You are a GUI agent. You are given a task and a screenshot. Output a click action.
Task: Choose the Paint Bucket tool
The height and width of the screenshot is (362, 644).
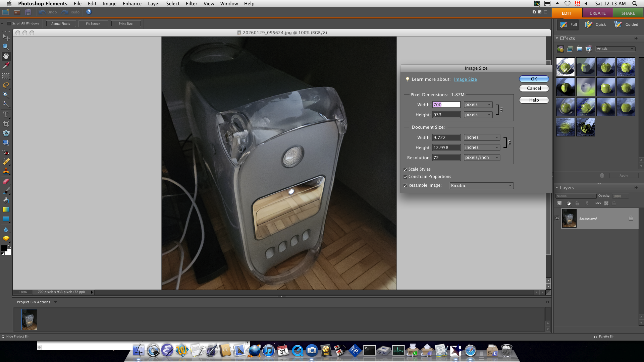6,200
